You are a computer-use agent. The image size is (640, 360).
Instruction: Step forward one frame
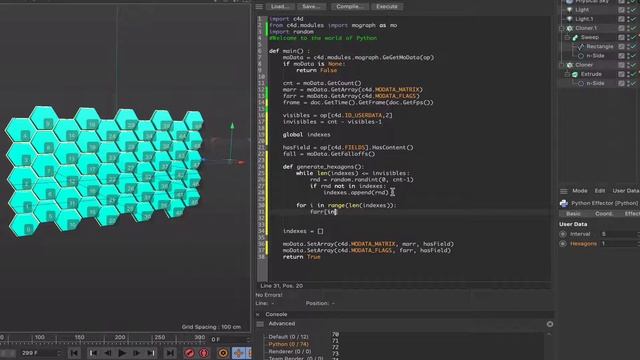[x=136, y=353]
